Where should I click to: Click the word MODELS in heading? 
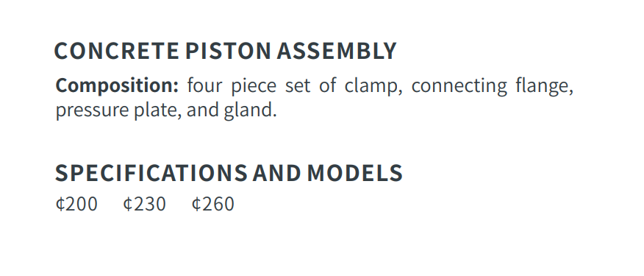point(355,173)
